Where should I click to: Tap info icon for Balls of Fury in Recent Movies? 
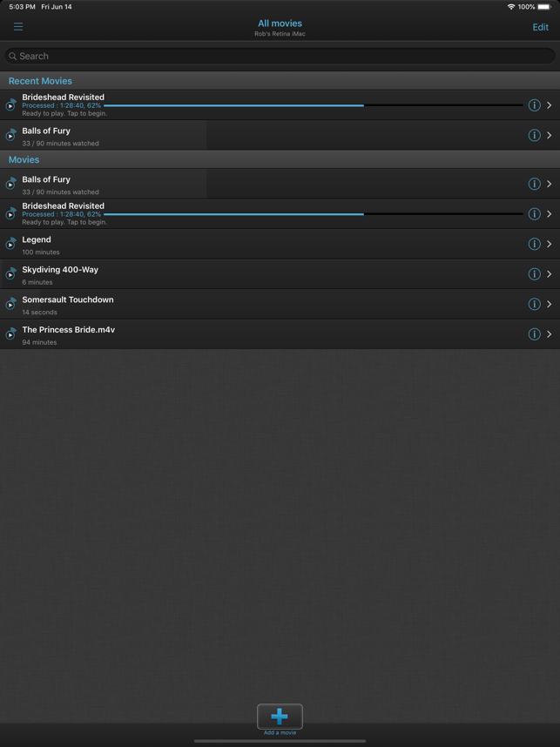(534, 135)
